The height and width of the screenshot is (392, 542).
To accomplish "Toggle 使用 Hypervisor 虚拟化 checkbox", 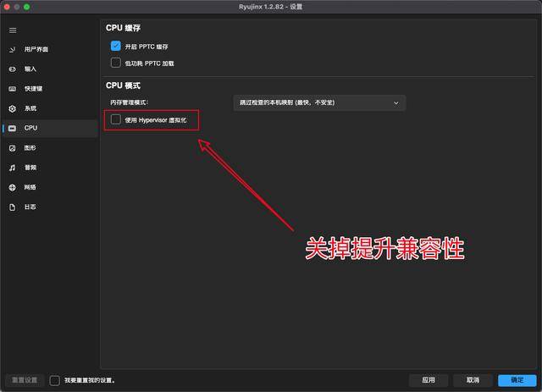I will coord(116,119).
